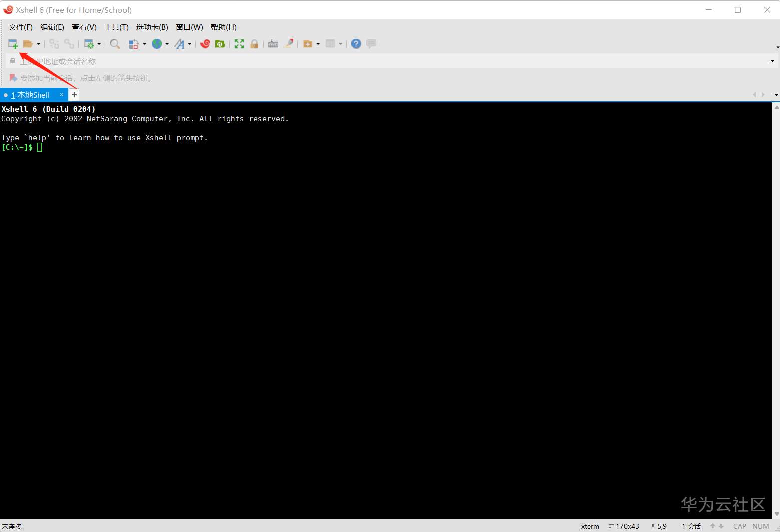The width and height of the screenshot is (780, 532).
Task: Add a new tab with plus button
Action: click(74, 95)
